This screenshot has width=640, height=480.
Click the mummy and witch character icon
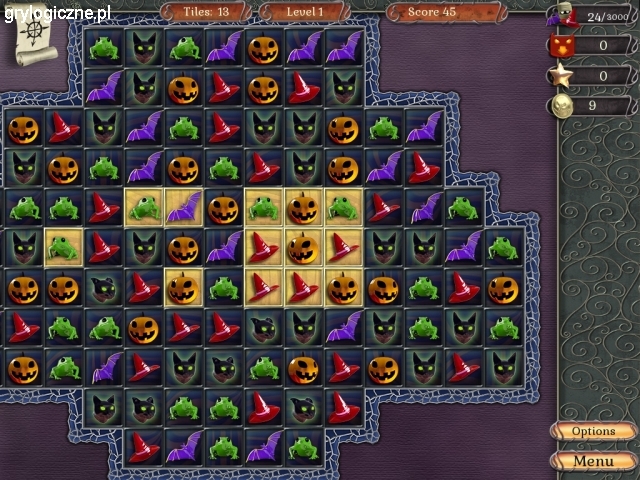[x=563, y=16]
